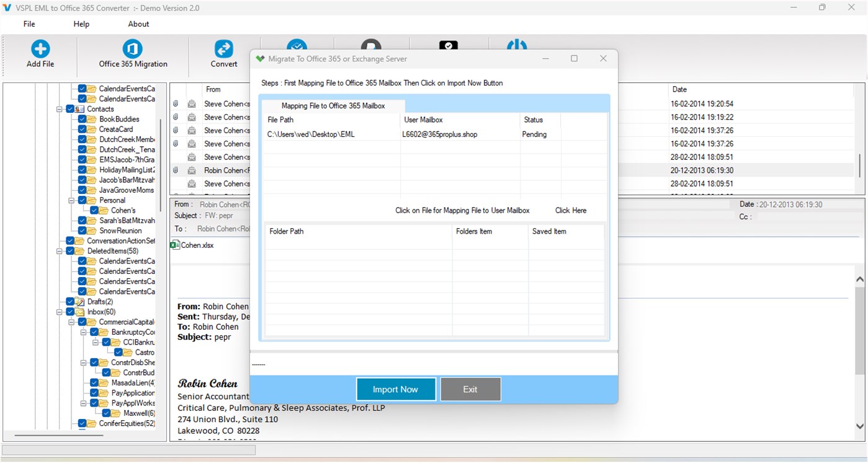This screenshot has height=463, width=868.
Task: Open the Cohen.xlsx attachment icon
Action: [174, 245]
